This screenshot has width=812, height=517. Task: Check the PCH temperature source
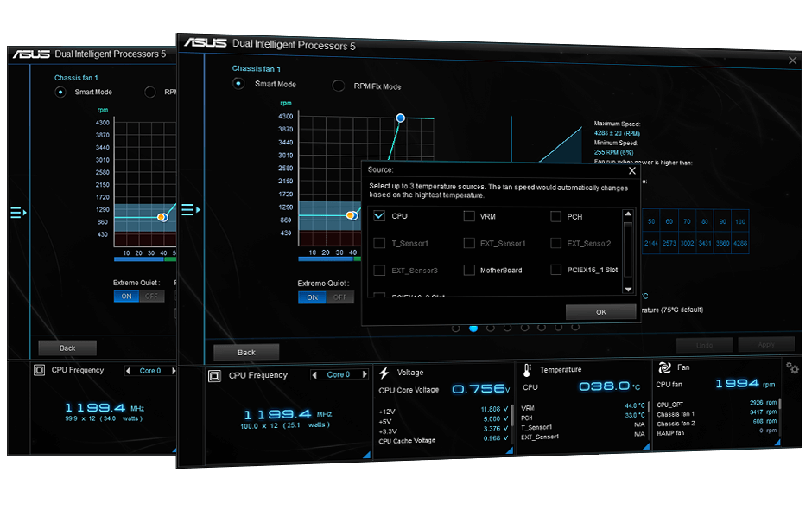tap(555, 216)
